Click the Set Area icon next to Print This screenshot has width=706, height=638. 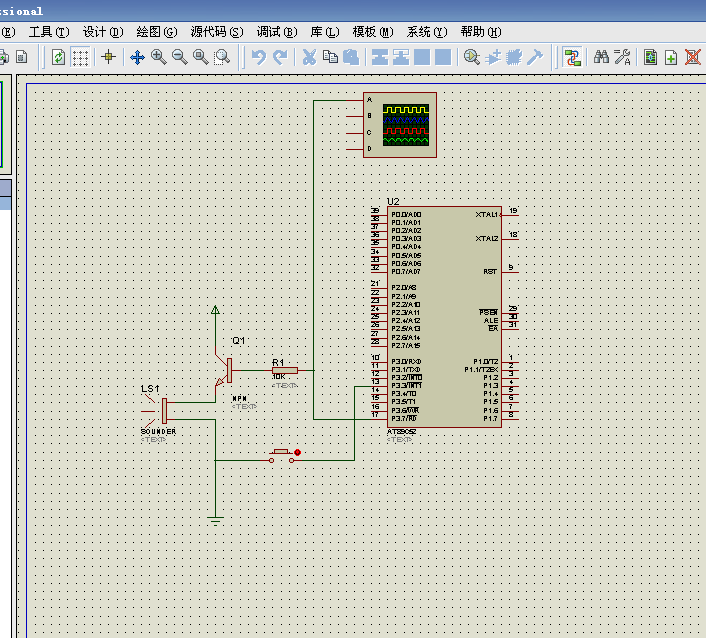(x=21, y=57)
